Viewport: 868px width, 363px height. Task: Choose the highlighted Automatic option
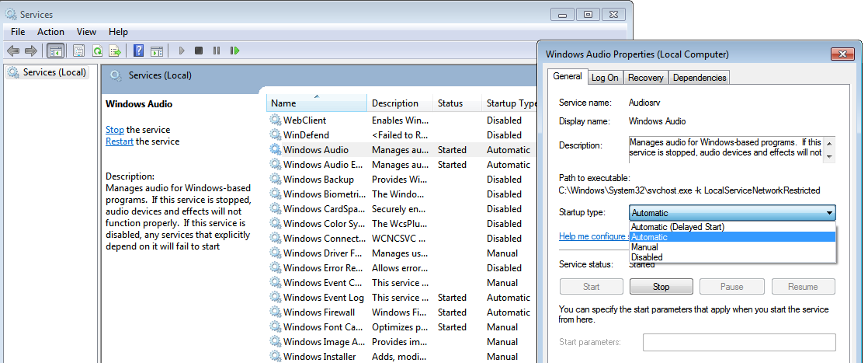pyautogui.click(x=732, y=237)
